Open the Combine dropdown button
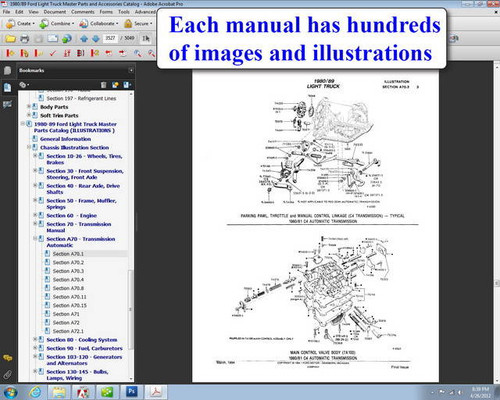The height and width of the screenshot is (400, 500). pyautogui.click(x=57, y=24)
